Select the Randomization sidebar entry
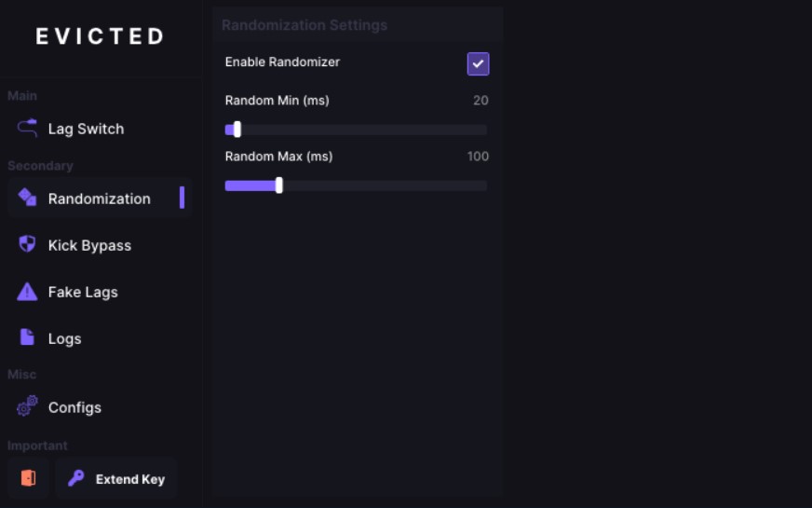Screen dimensions: 812x508 coord(100,198)
